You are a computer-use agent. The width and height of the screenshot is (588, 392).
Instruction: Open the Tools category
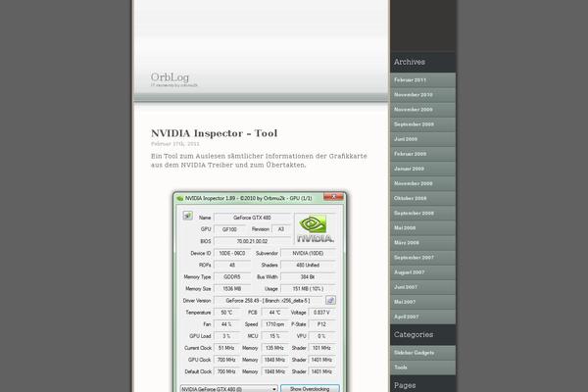[422, 367]
